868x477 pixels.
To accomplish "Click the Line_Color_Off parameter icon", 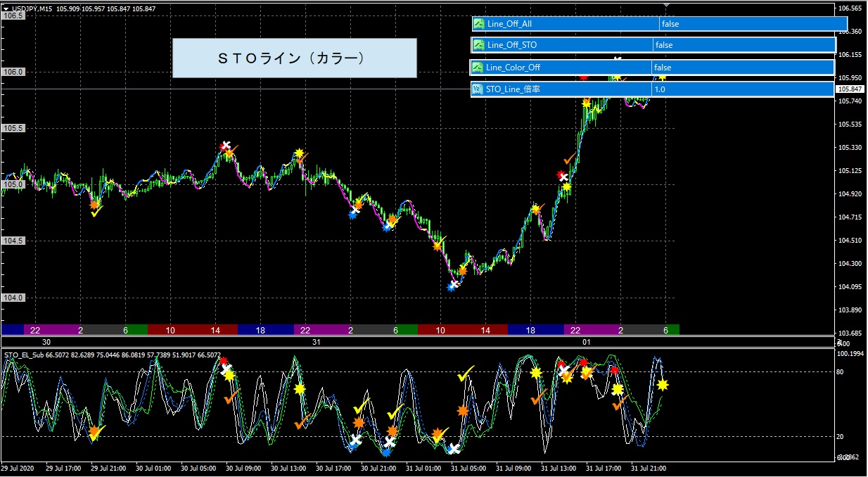I will click(478, 68).
